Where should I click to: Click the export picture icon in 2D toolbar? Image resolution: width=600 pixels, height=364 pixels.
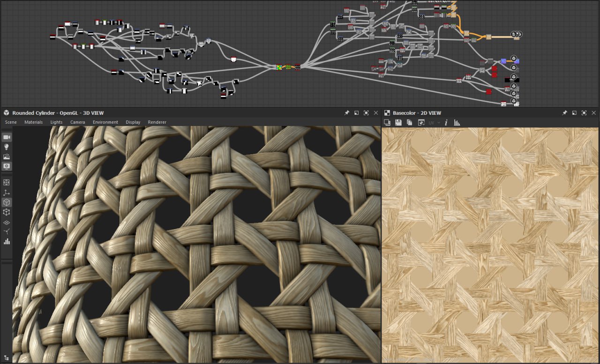pos(421,122)
